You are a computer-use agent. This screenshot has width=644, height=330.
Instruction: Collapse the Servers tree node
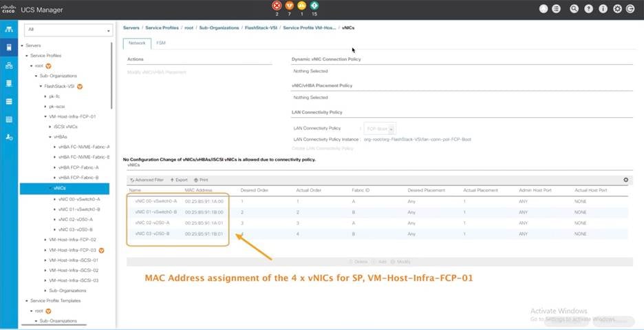(x=22, y=45)
